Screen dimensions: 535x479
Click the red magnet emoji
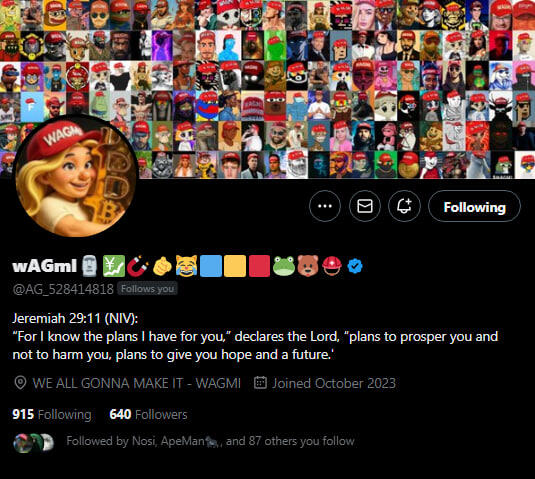pos(137,266)
